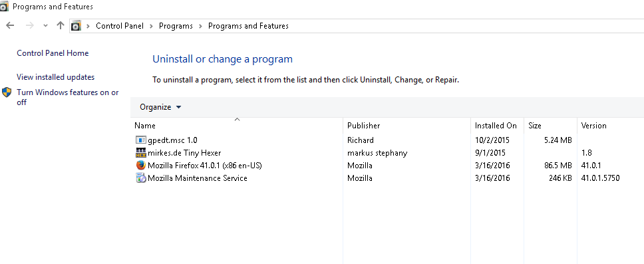This screenshot has width=644, height=264.
Task: Expand the chevron after Control Panel breadcrumb
Action: tap(151, 26)
